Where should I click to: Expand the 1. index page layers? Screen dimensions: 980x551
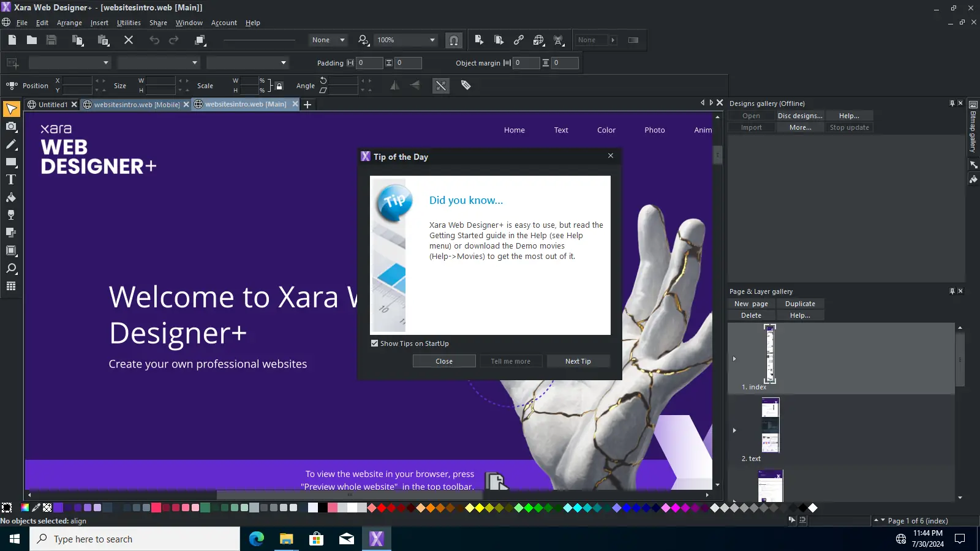click(x=734, y=359)
